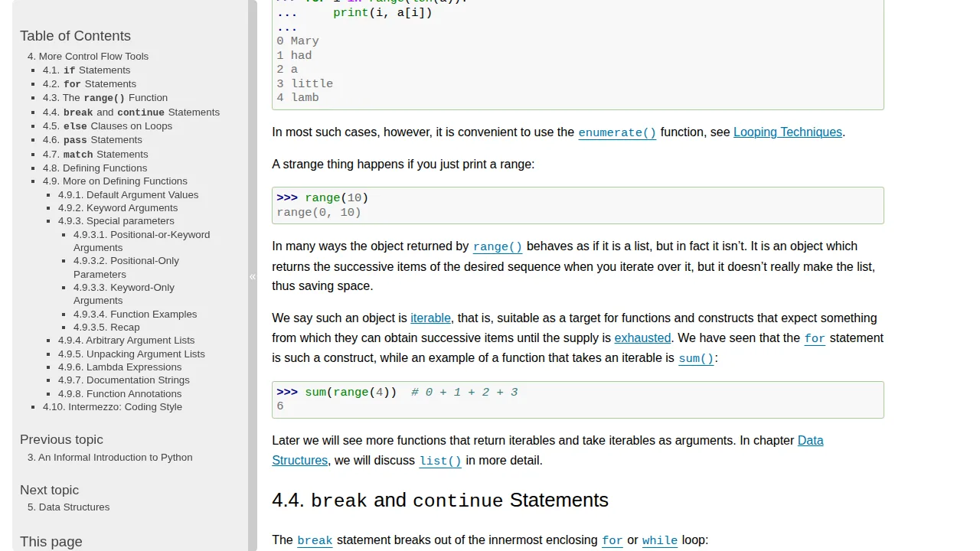Open 4.8 Defining Functions
980x551 pixels.
[x=95, y=168]
